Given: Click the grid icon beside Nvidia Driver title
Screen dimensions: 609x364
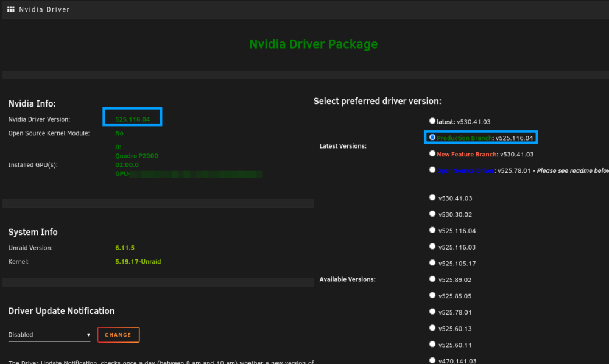Looking at the screenshot, I should click(11, 9).
